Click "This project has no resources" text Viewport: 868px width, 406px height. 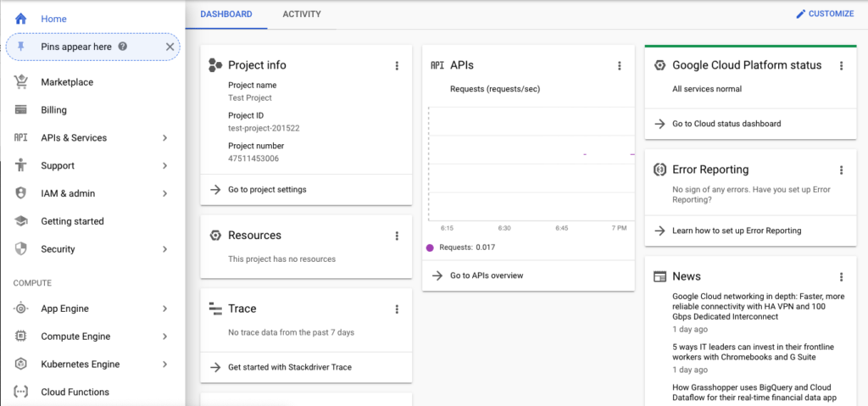pos(281,259)
